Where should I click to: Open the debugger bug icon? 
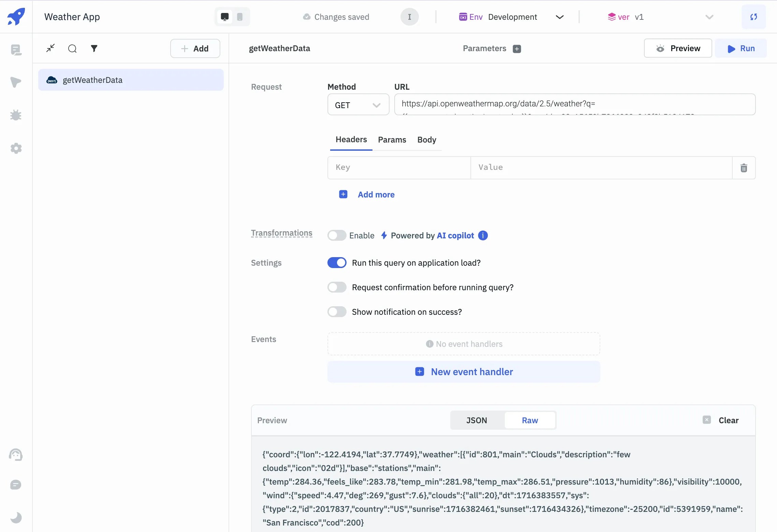pyautogui.click(x=16, y=115)
